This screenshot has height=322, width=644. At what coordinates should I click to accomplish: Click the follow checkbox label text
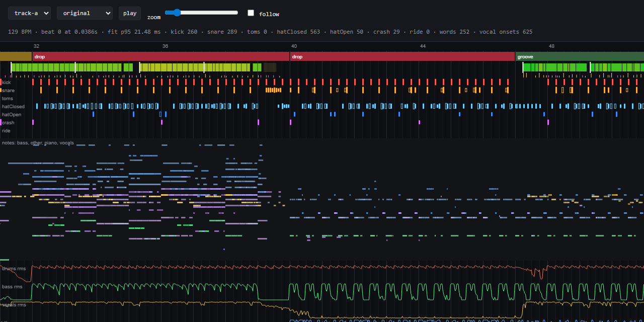click(x=269, y=14)
